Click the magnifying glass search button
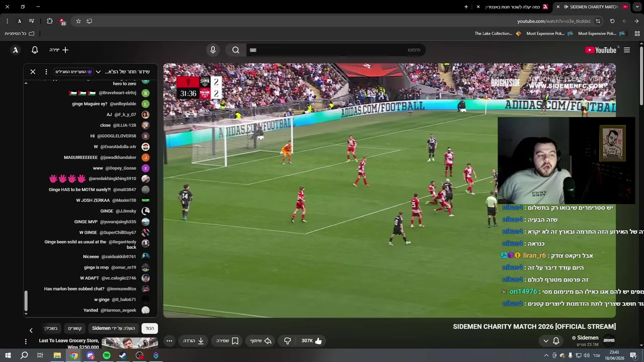Screen dimensions: 644x362 point(235,50)
